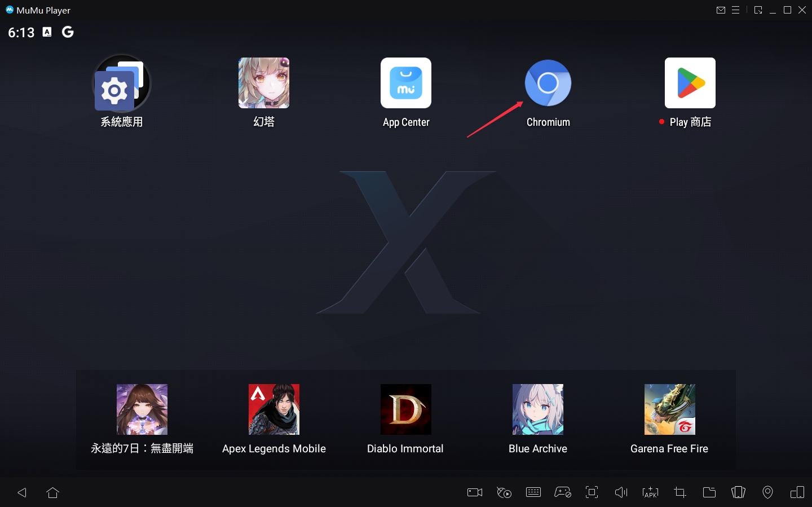Open Apex Legends Mobile
Screen dimensions: 812x507
pos(274,409)
